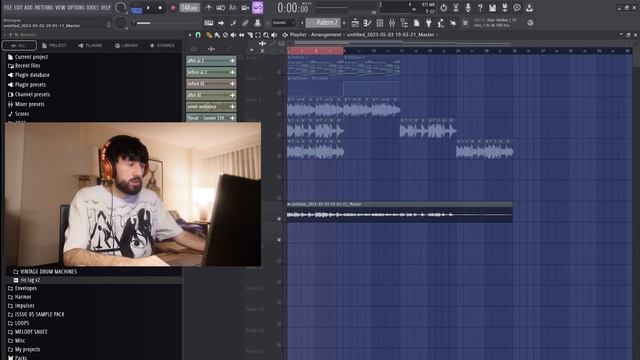This screenshot has width=640, height=360.
Task: Open the TOOLS menu
Action: pyautogui.click(x=92, y=7)
